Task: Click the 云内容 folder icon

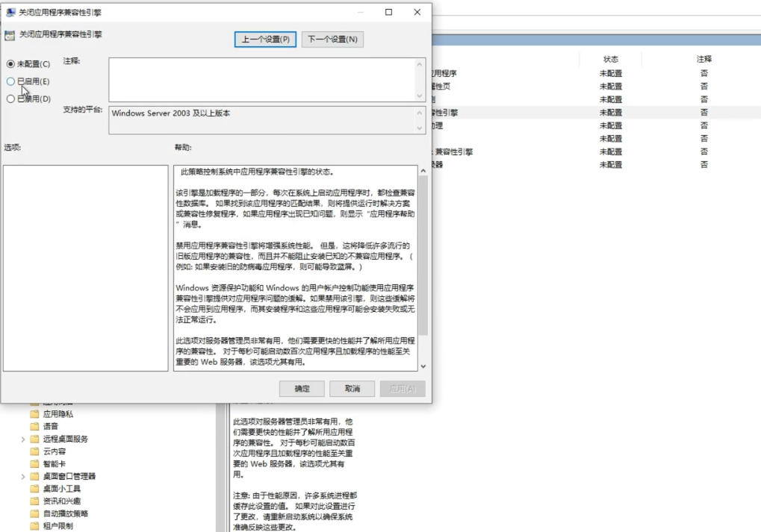Action: pyautogui.click(x=34, y=451)
